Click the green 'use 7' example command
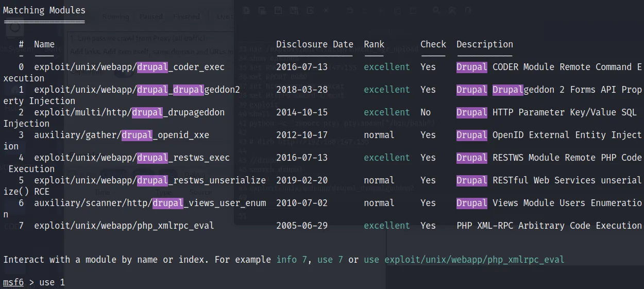 pos(330,260)
